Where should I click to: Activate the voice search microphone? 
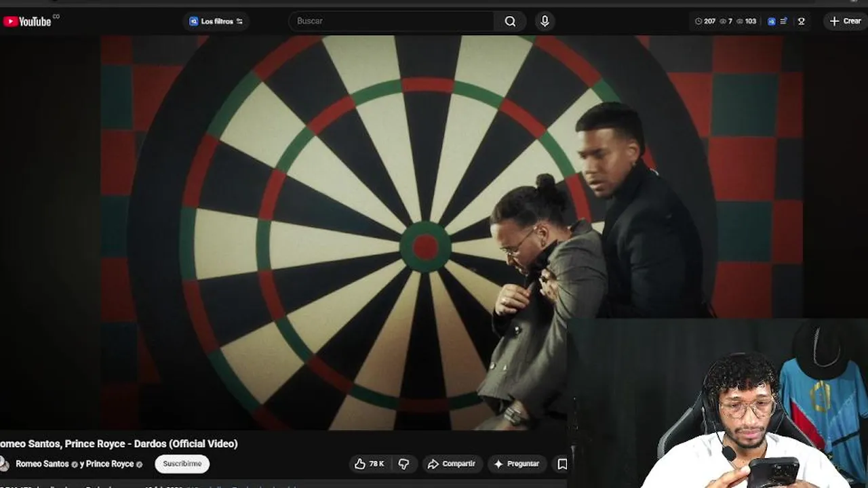[545, 21]
